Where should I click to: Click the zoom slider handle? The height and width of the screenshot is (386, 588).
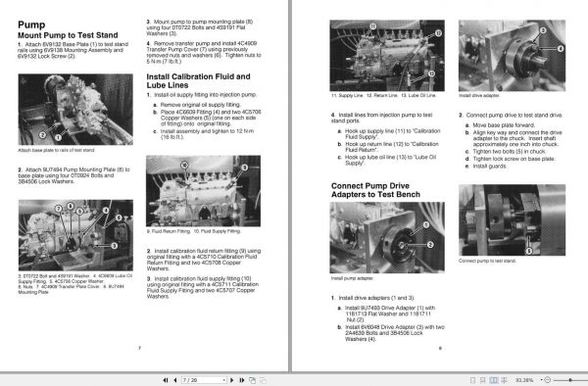pyautogui.click(x=570, y=380)
